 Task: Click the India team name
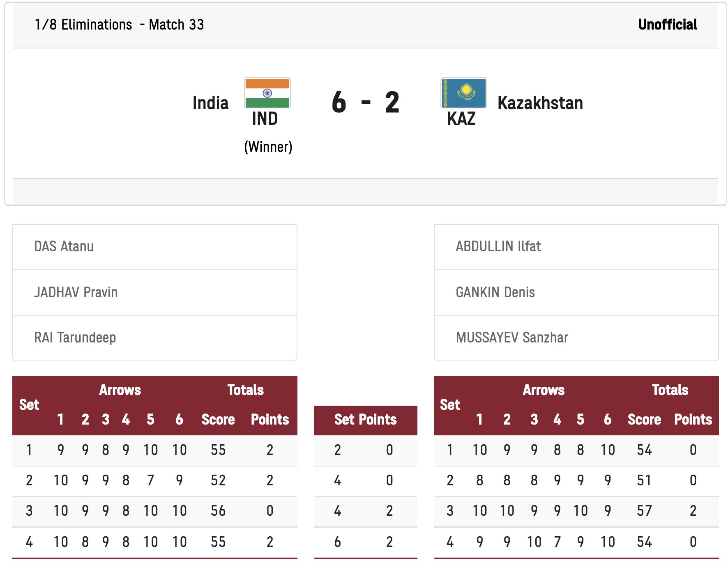pos(210,103)
